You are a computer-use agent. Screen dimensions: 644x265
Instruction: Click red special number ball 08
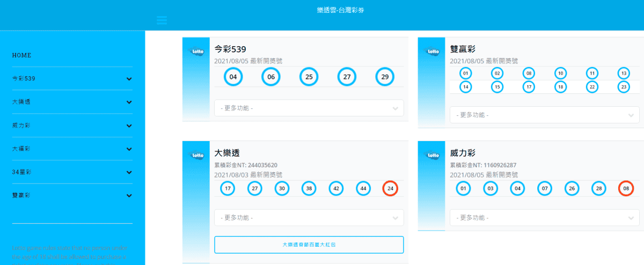(626, 189)
